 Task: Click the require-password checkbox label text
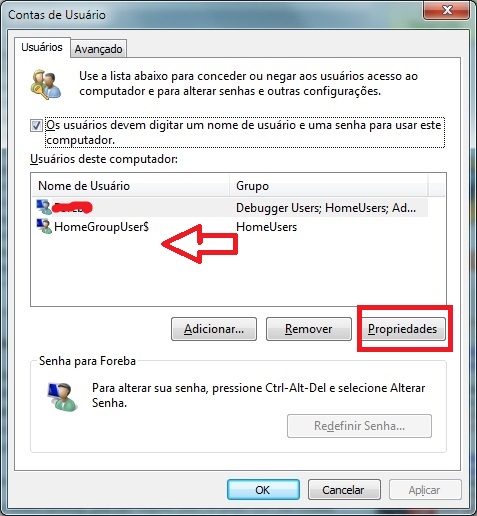244,132
